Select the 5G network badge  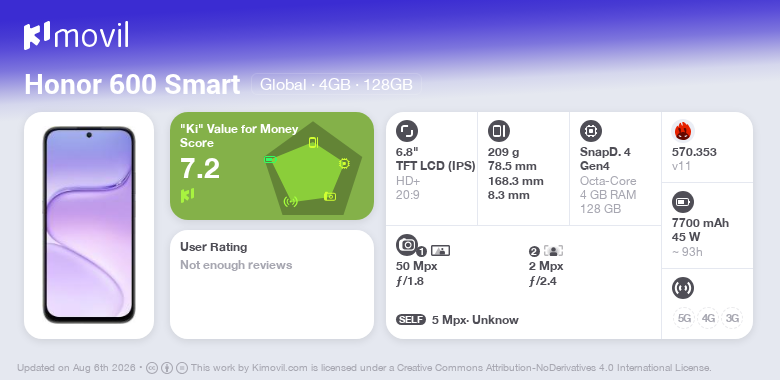click(x=684, y=318)
